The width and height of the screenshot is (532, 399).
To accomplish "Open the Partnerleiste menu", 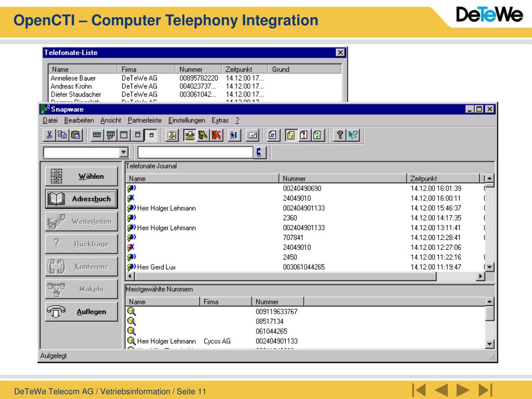I will pyautogui.click(x=144, y=121).
